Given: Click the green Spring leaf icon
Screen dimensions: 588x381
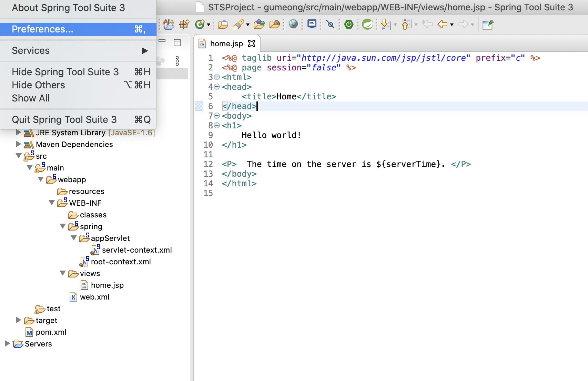Looking at the screenshot, I should click(x=367, y=24).
